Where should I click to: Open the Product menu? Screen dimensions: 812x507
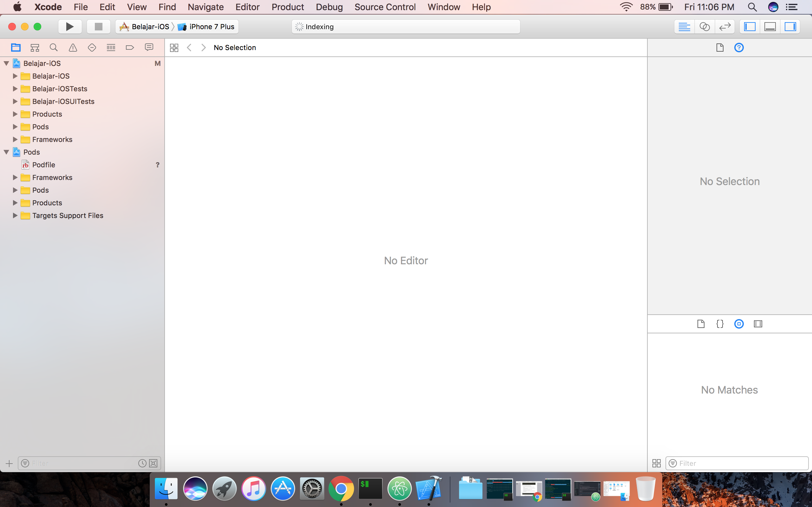288,7
